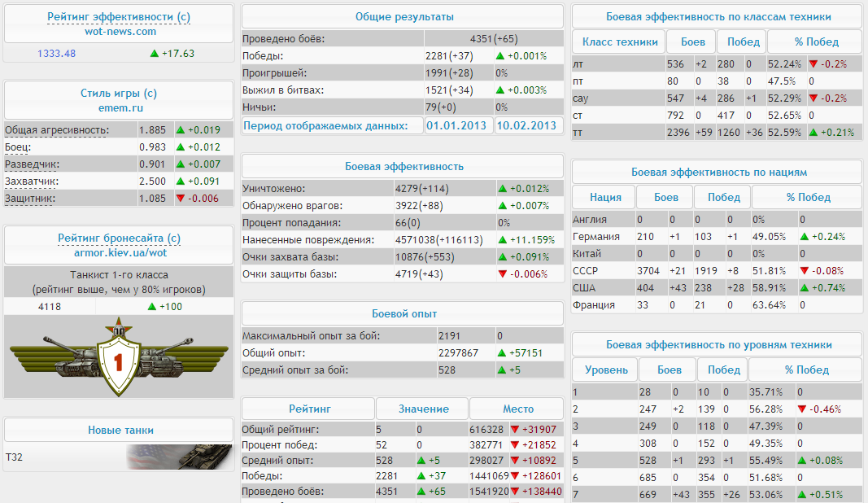Open the wot-news.com link
Image resolution: width=868 pixels, height=503 pixels.
coord(120,32)
